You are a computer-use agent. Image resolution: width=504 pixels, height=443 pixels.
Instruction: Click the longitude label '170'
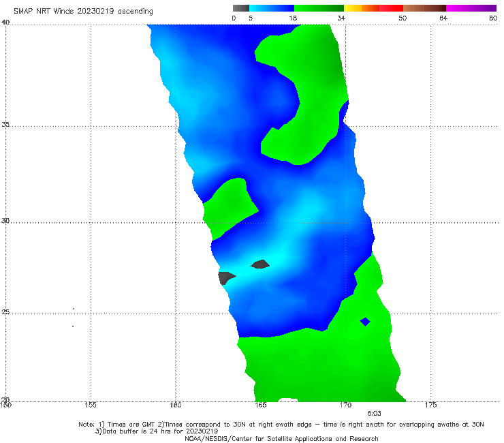point(345,405)
